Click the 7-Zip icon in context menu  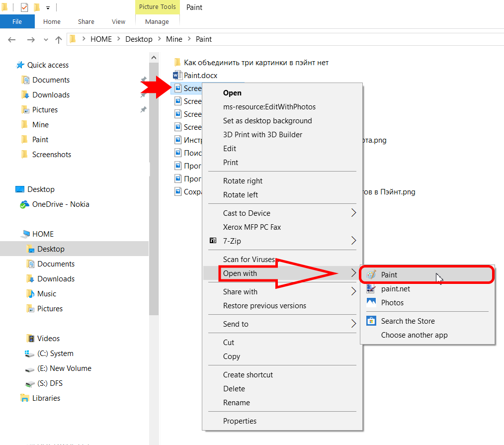point(213,241)
